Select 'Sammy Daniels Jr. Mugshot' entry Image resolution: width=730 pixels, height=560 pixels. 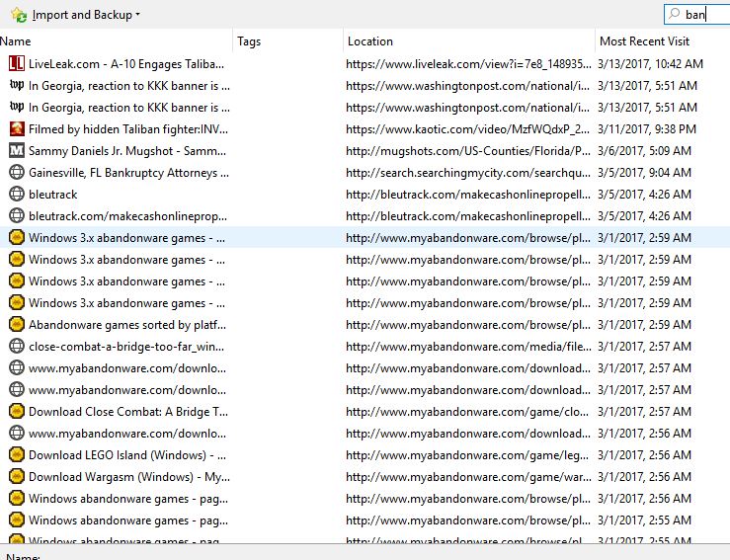point(127,151)
